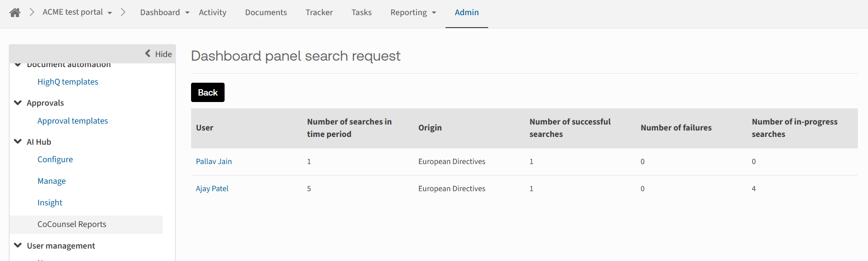
Task: Switch to the Activity tab
Action: (x=212, y=12)
